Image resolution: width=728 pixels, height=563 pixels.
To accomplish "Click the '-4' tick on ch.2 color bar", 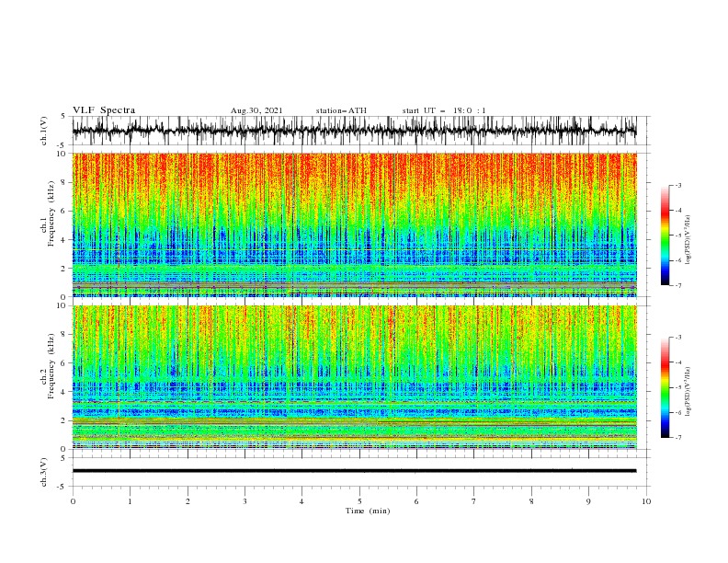I will pos(678,362).
